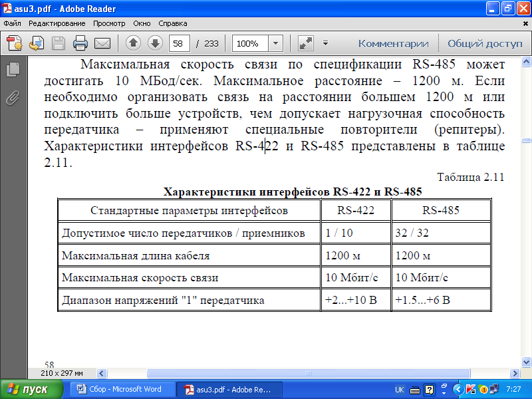Click the total pages '233' label
The width and height of the screenshot is (532, 399).
[x=211, y=43]
